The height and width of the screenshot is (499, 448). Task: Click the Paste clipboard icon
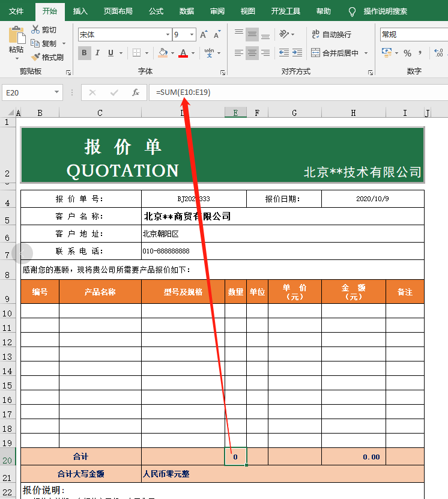pos(17,35)
